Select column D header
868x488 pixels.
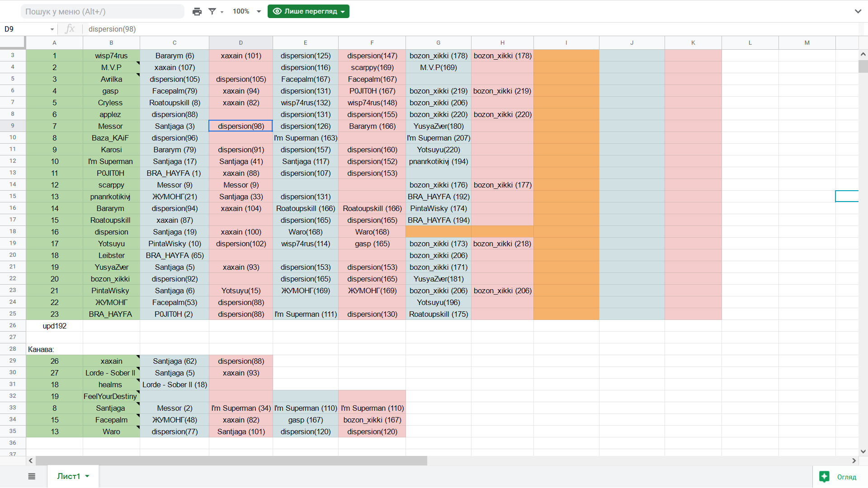pos(241,42)
